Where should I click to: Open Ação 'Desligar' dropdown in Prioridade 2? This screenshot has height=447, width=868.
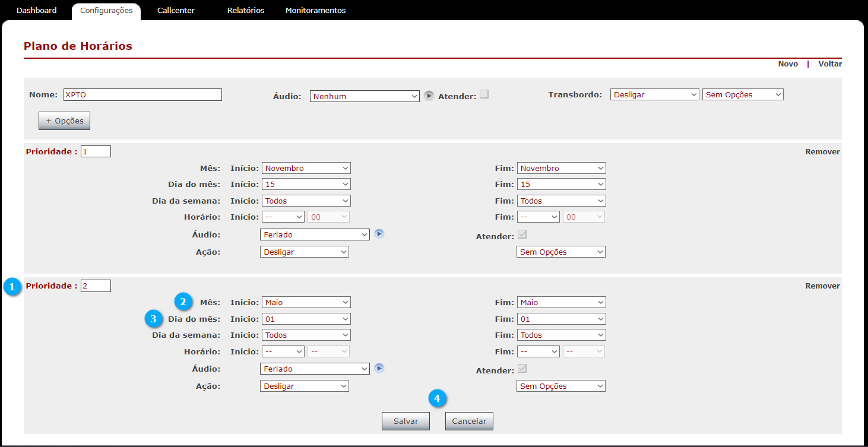(x=305, y=386)
